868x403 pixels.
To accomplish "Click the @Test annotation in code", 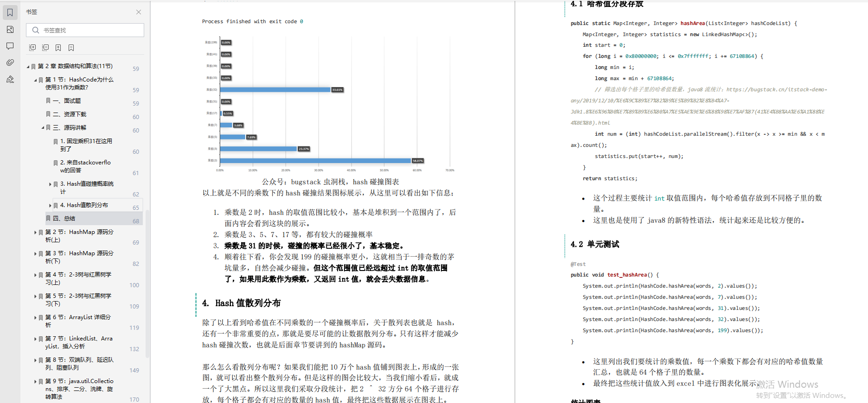I will (578, 264).
